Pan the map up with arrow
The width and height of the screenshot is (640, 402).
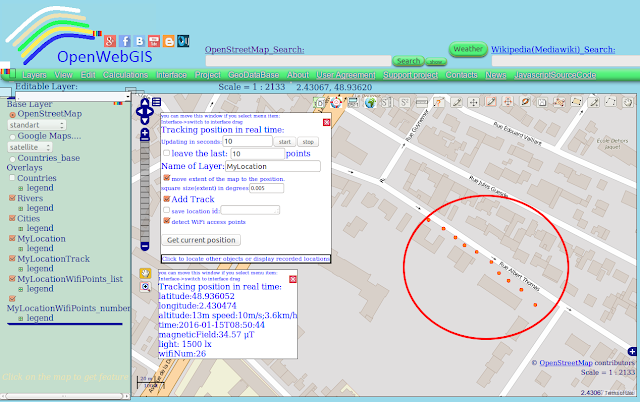click(x=145, y=102)
